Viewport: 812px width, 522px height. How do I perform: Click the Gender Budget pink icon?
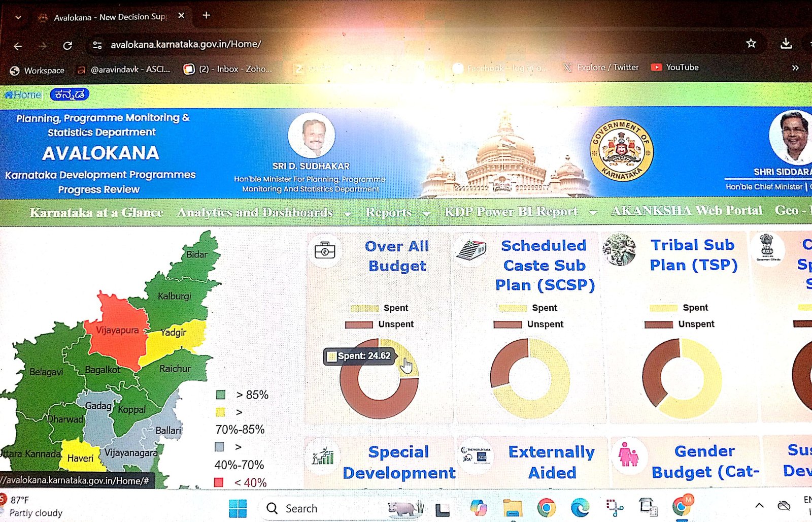628,454
